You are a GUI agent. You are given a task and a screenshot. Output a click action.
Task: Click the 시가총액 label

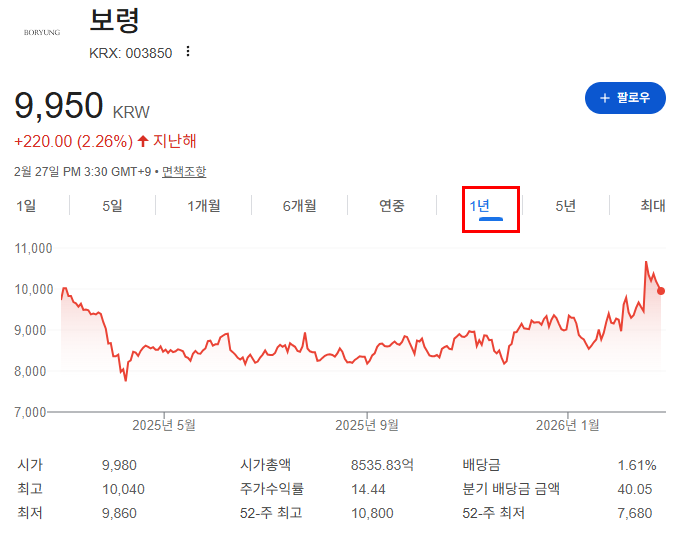click(265, 465)
